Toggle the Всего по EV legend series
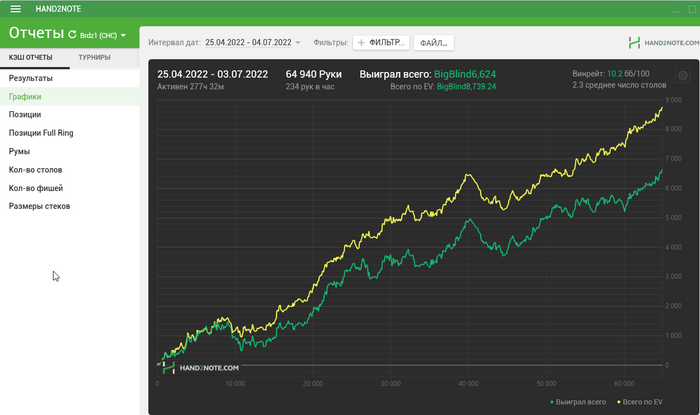 pos(640,402)
